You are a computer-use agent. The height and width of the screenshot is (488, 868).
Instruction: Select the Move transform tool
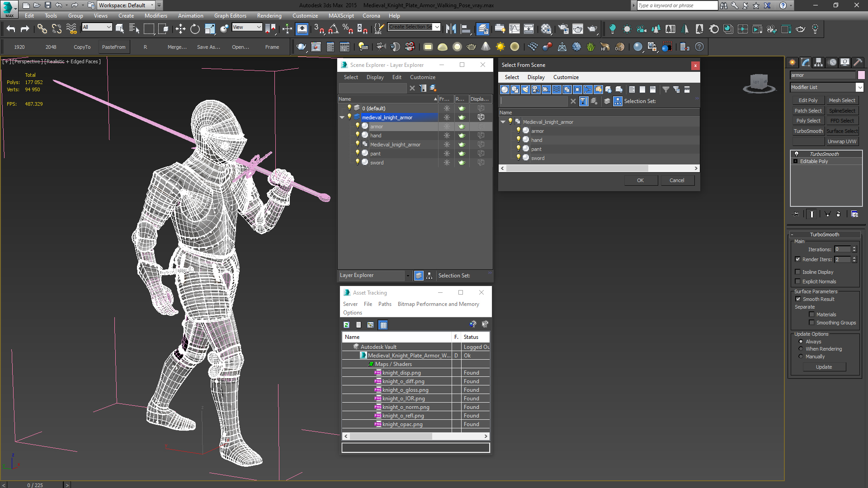pos(180,29)
